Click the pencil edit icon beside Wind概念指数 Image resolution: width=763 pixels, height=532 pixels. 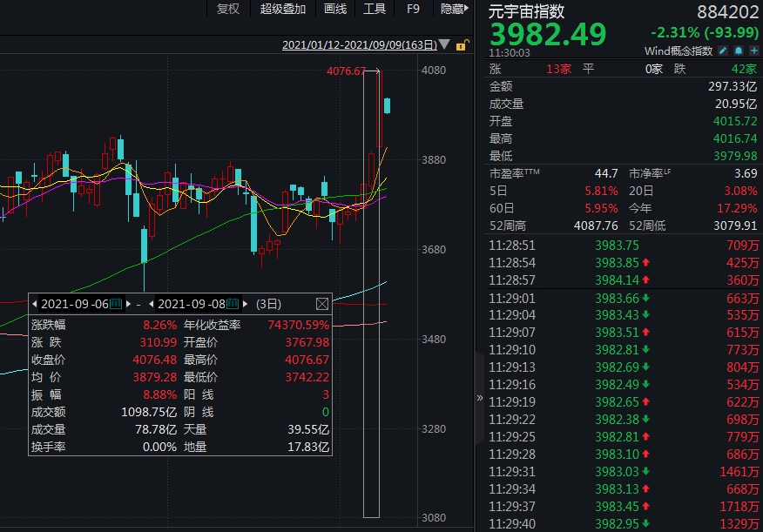[723, 51]
